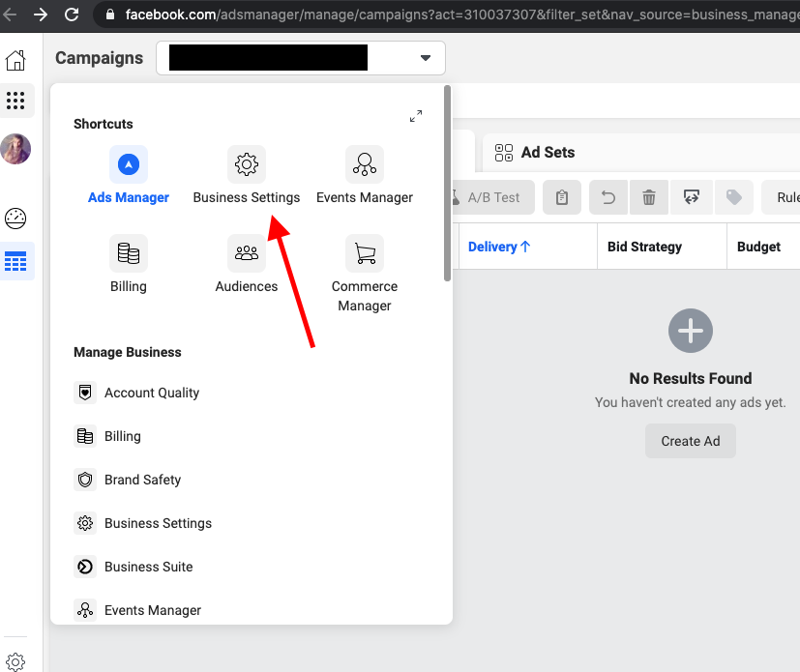
Task: Open Billing in Manage Business list
Action: point(107,436)
